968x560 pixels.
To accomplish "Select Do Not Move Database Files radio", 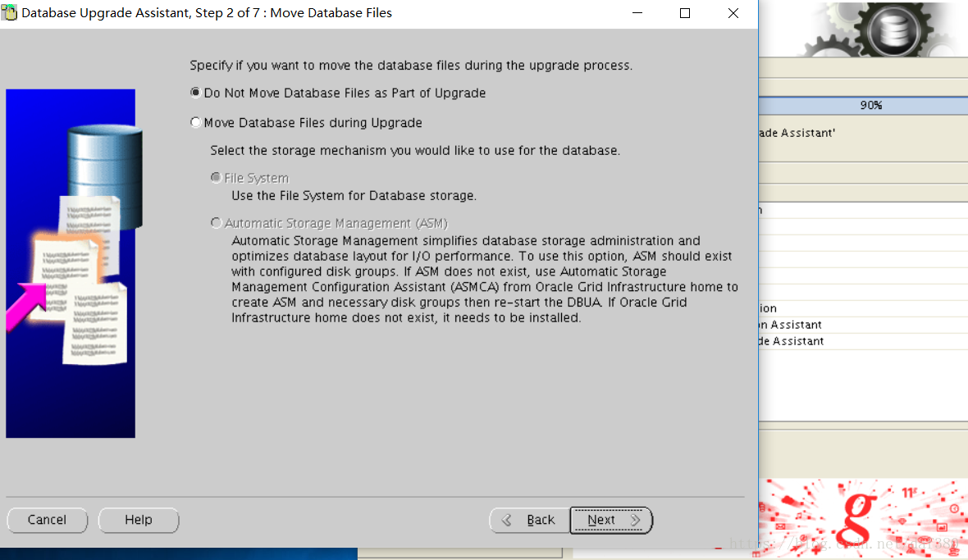I will point(195,93).
